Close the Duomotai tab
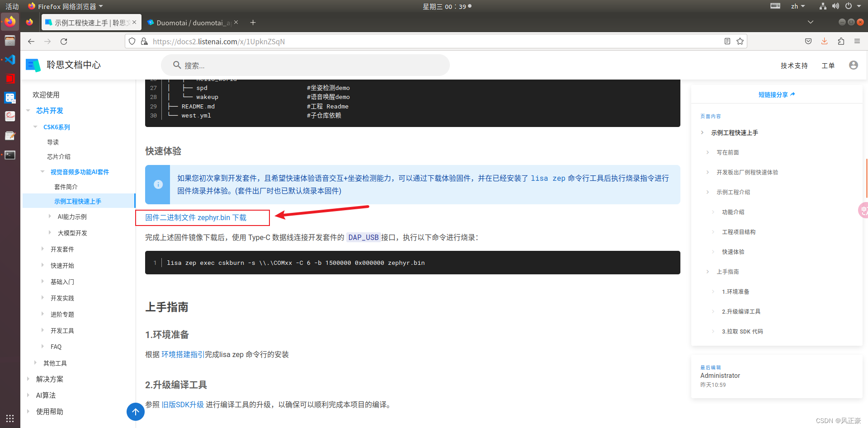This screenshot has width=868, height=428. pos(236,22)
